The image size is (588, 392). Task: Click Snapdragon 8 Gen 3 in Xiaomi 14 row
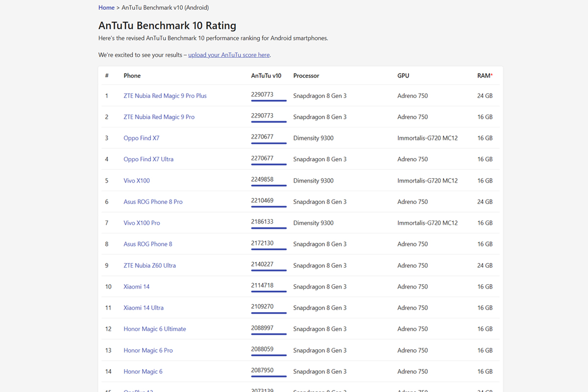[320, 287]
